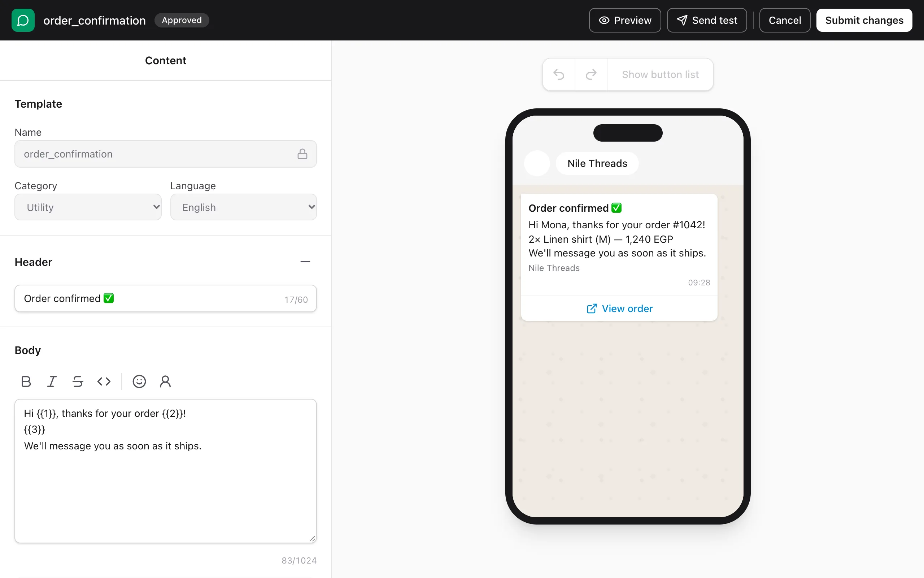Click the Approved status badge

[182, 20]
